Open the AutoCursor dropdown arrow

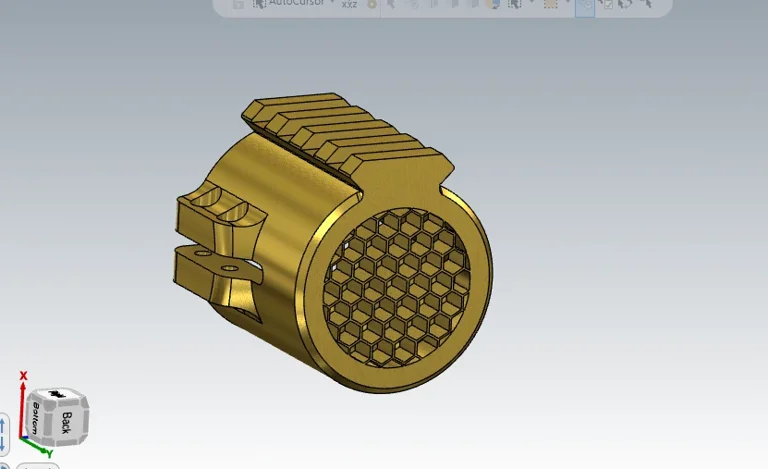tap(333, 4)
